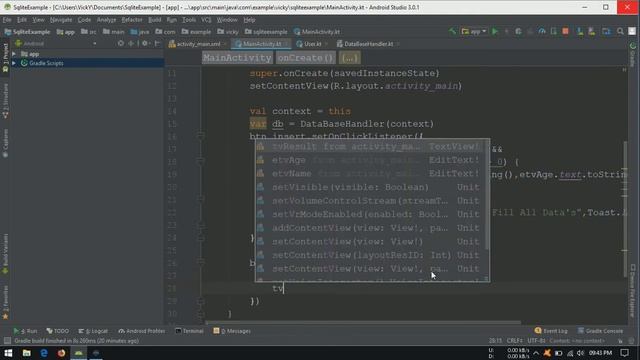Open the TODO tool window
The image size is (640, 360).
pos(58,331)
